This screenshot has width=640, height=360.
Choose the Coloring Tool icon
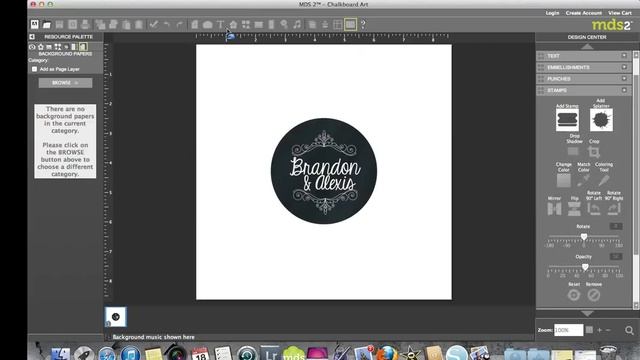click(x=604, y=180)
